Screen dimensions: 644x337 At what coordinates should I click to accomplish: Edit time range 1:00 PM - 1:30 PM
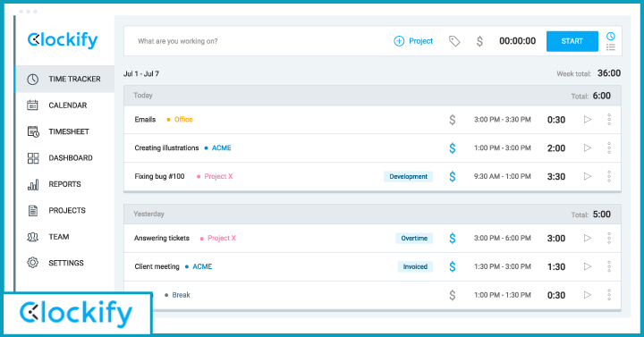[x=503, y=295]
